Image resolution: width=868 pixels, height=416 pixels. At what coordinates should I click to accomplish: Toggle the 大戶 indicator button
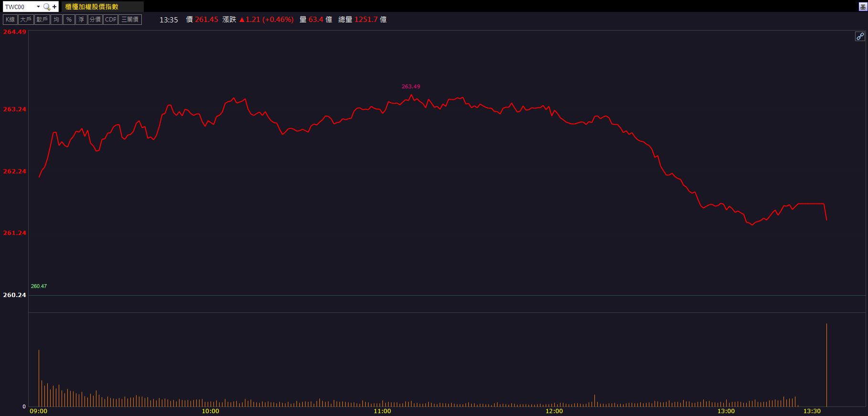tap(26, 20)
